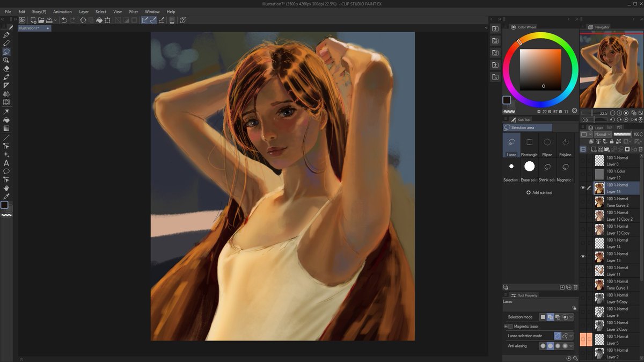Viewport: 644px width, 362px height.
Task: Hide Layer 13 using its eye icon
Action: [x=583, y=257]
